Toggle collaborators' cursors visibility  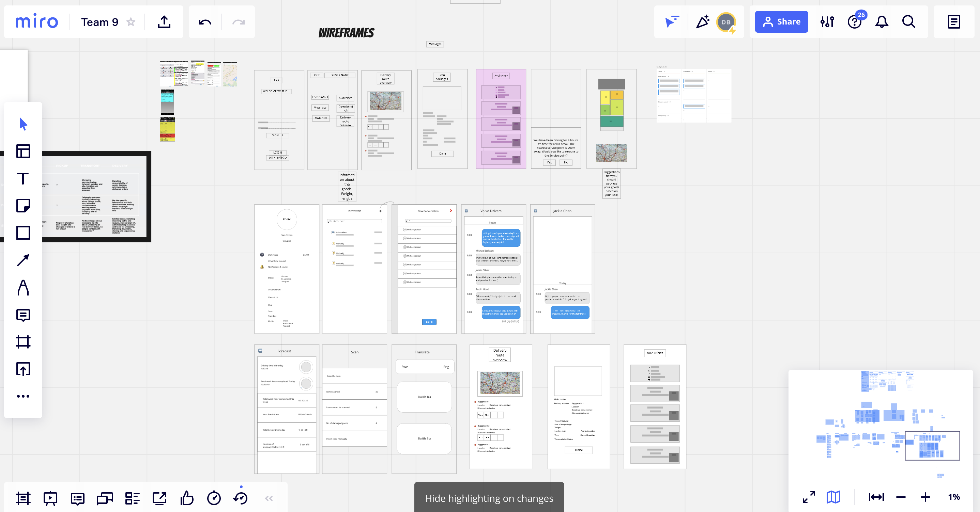672,22
